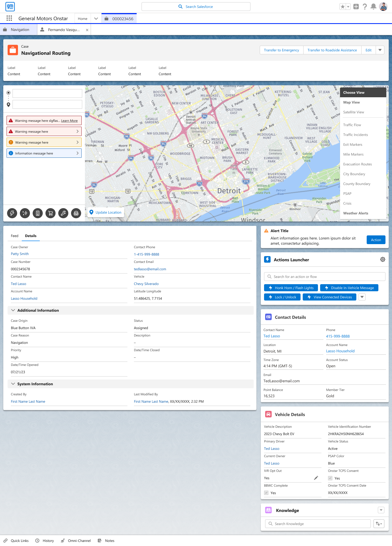
Task: Open the Favorites list dropdown arrow
Action: tap(348, 7)
